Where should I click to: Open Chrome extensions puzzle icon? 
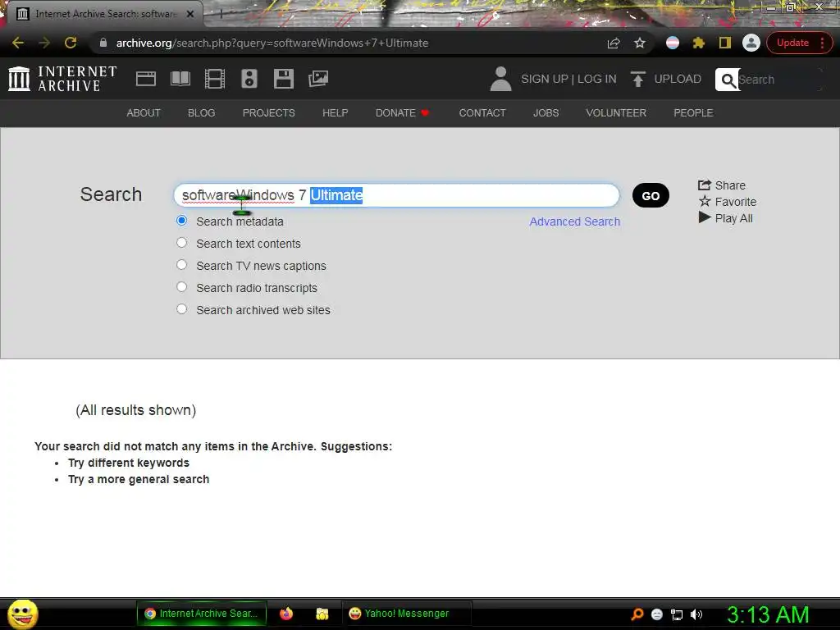699,43
